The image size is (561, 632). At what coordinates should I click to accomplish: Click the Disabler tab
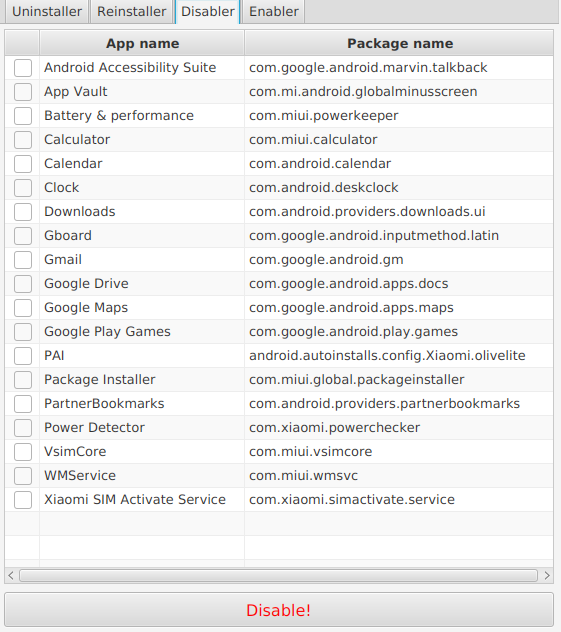point(208,12)
